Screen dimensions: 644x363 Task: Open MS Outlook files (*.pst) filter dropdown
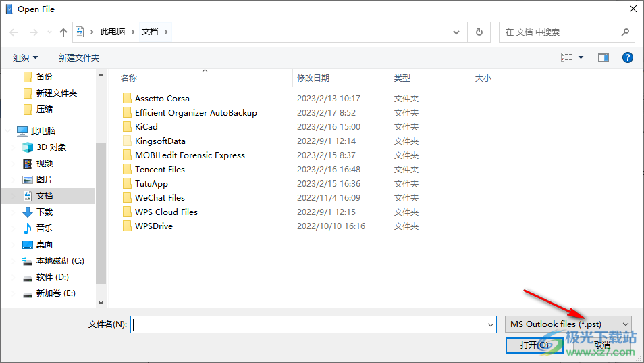point(568,324)
